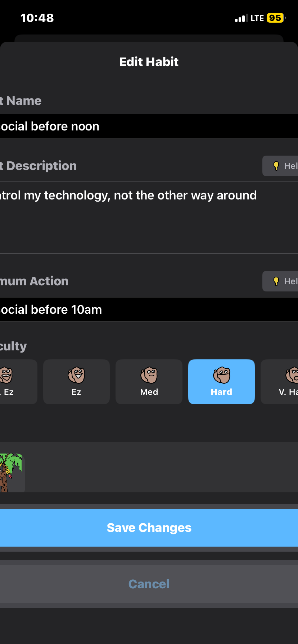The width and height of the screenshot is (298, 644).
Task: Save Changes to the habit
Action: click(x=149, y=528)
